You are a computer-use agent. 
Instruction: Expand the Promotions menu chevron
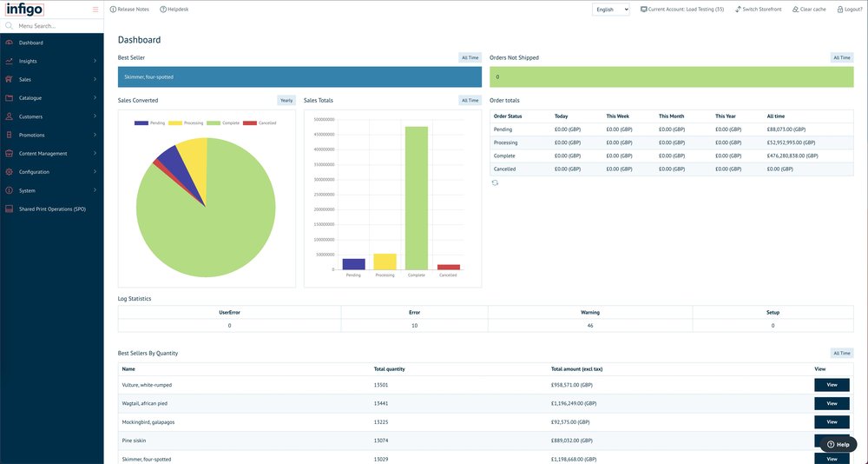pos(95,135)
